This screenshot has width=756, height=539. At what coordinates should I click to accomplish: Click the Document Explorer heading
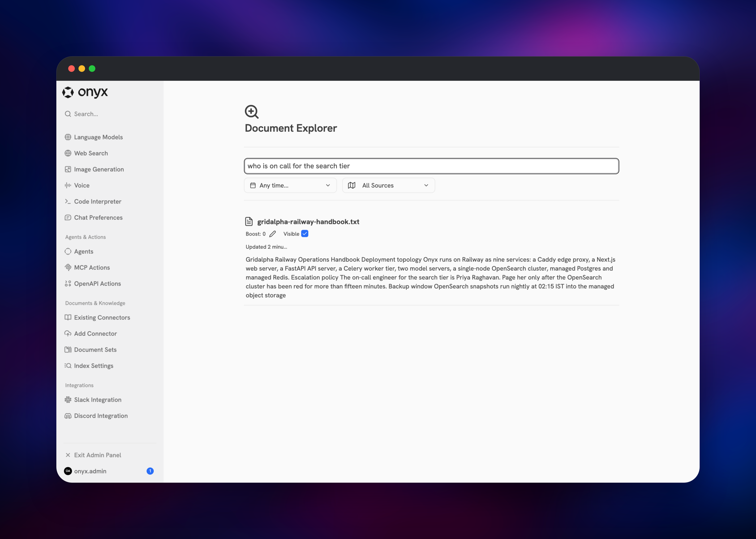click(291, 128)
